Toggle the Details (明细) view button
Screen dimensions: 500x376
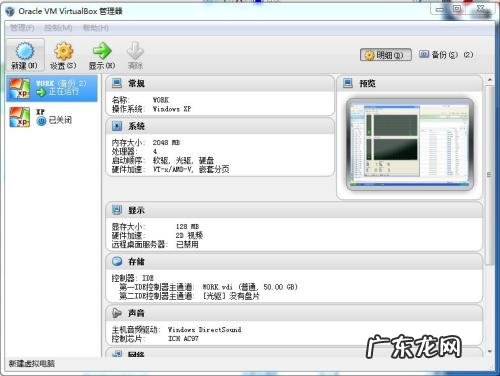click(x=386, y=55)
